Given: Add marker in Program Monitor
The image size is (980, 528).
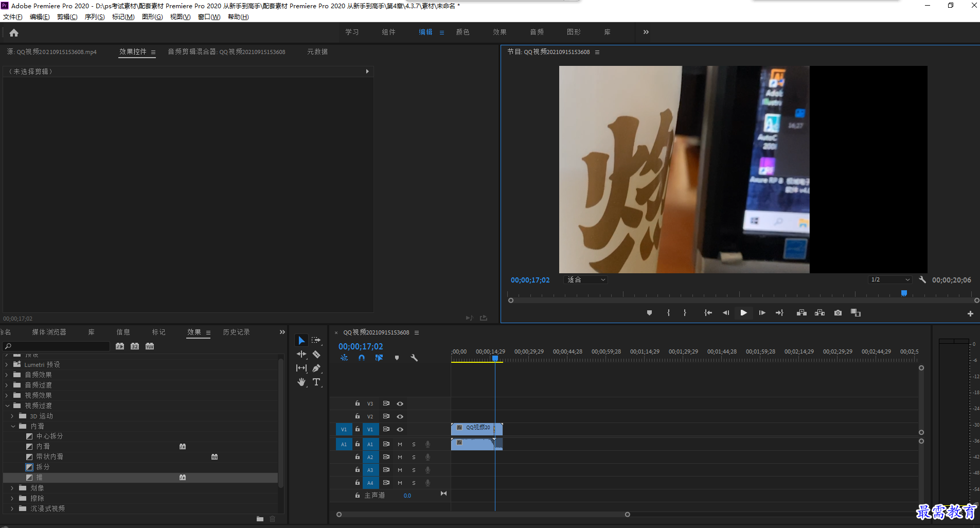Looking at the screenshot, I should [649, 313].
